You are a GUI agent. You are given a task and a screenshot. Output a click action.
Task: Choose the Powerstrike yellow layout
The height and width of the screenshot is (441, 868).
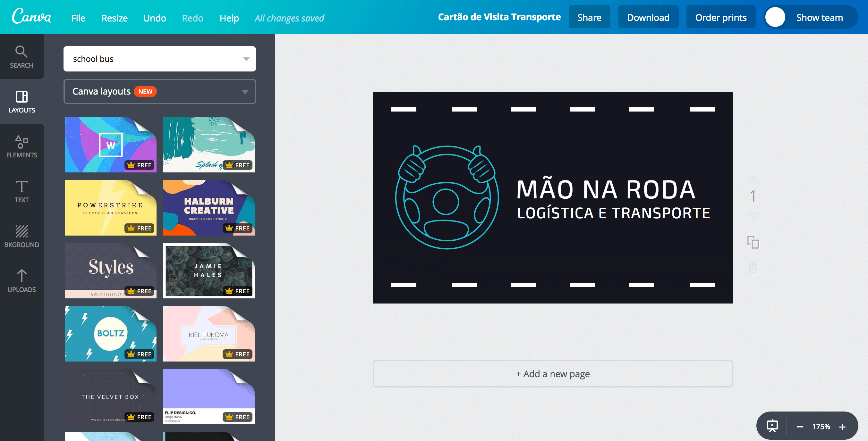(111, 208)
